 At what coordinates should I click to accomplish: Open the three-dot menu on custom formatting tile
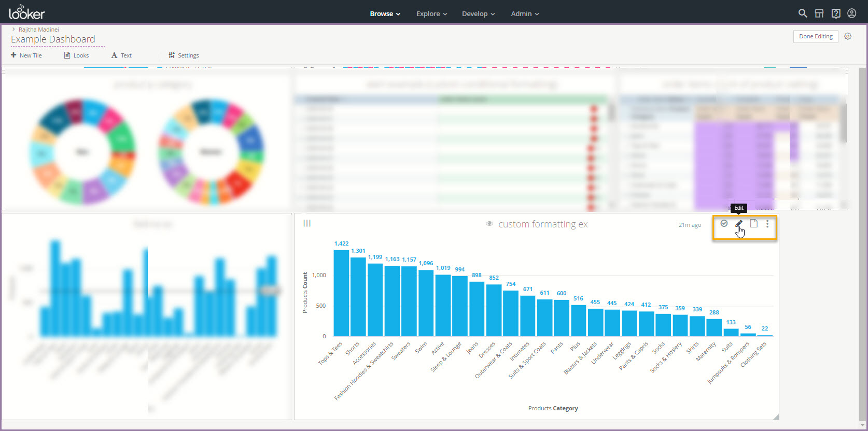pos(767,224)
